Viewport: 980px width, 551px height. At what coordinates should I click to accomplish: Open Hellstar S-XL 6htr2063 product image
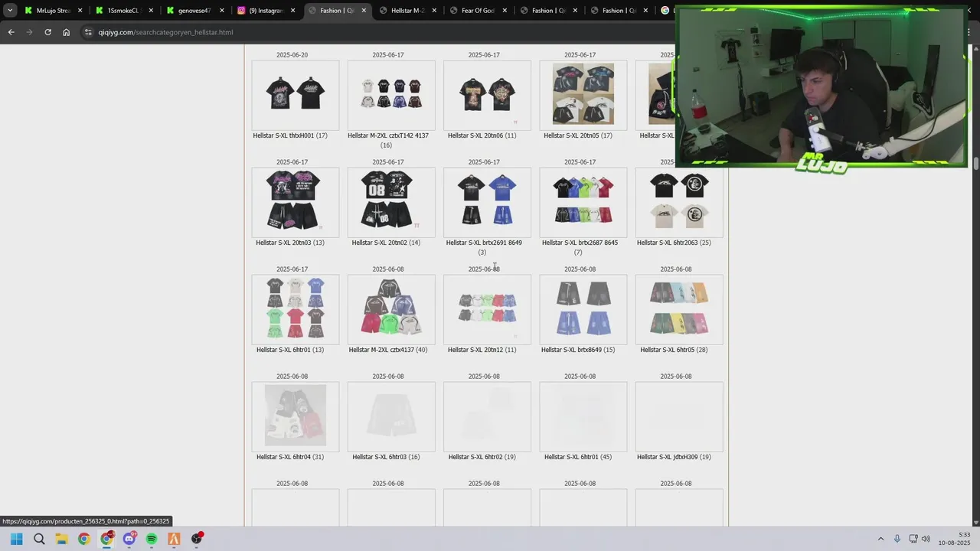point(679,202)
